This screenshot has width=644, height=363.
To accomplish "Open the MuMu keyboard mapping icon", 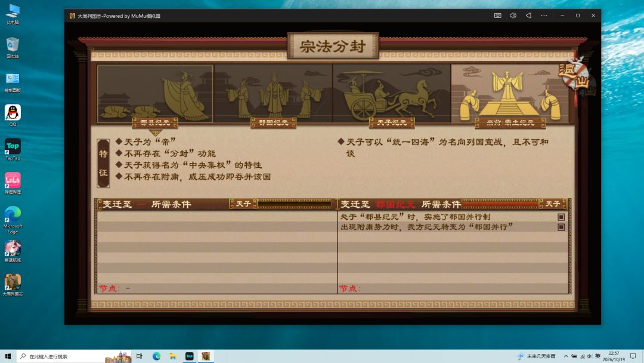I will (x=497, y=16).
